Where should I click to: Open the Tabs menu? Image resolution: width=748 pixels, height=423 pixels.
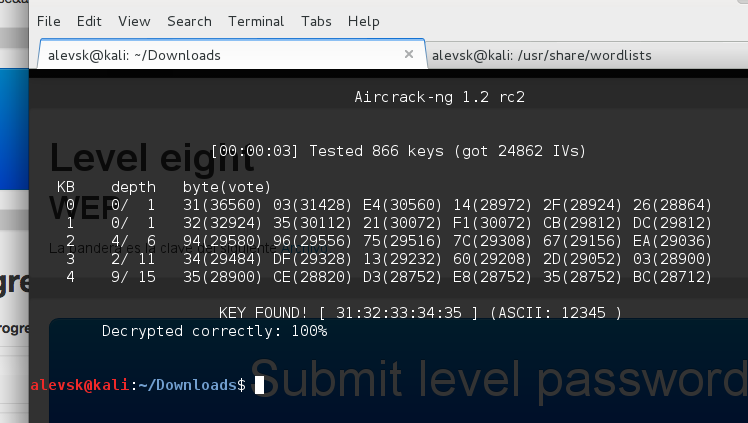(x=316, y=21)
